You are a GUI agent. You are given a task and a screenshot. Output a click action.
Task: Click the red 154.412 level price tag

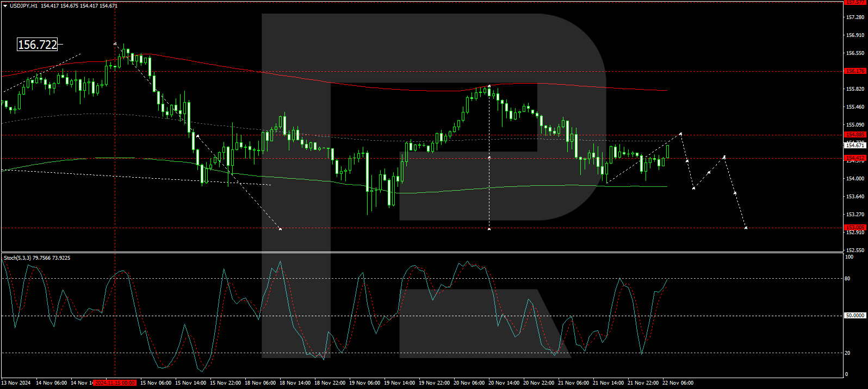pos(854,158)
